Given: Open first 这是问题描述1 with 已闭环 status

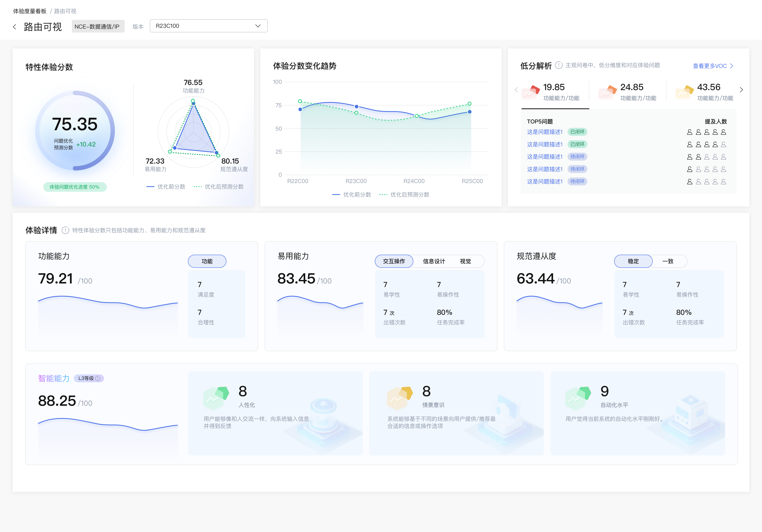Looking at the screenshot, I should (x=545, y=132).
